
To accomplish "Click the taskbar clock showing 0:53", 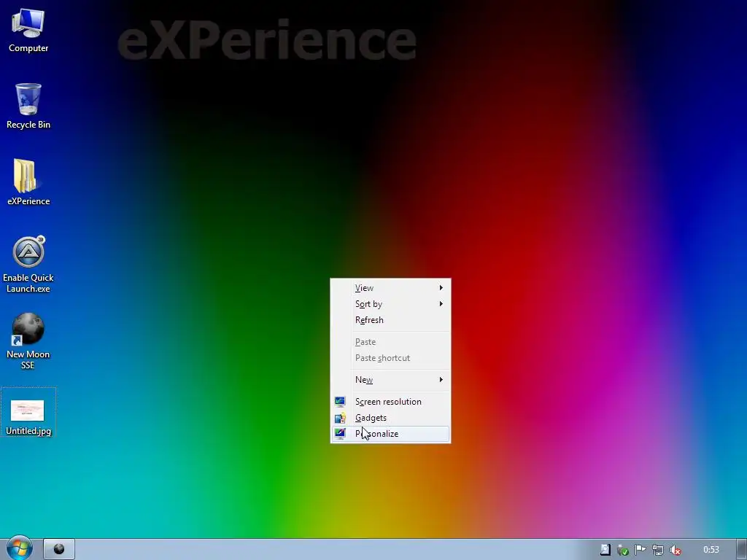I will [711, 550].
